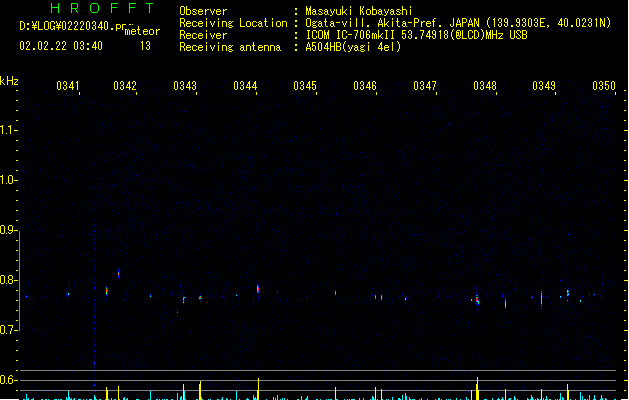Click the HROFFT title text
The height and width of the screenshot is (400, 629).
103,8
